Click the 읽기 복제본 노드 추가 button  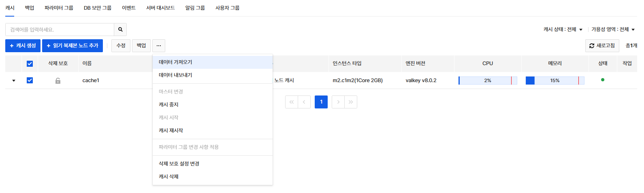(x=73, y=46)
